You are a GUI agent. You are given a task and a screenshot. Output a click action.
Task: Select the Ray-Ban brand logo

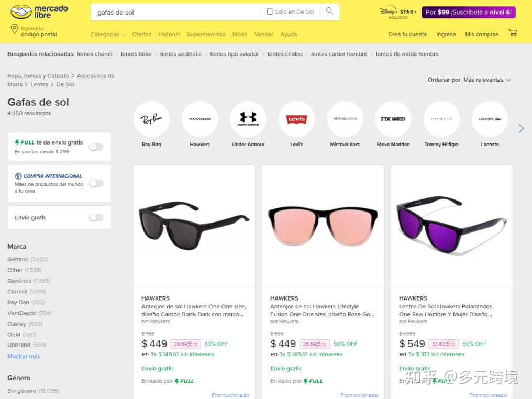click(x=151, y=119)
